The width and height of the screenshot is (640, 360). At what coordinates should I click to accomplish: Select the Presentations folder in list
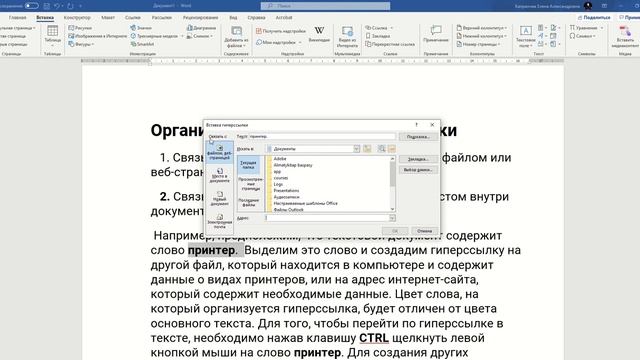(x=286, y=191)
